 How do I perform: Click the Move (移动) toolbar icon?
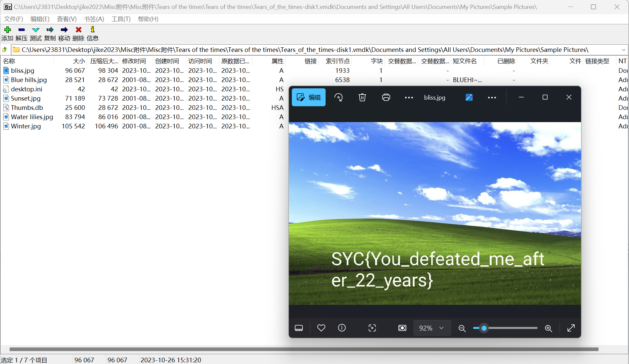pyautogui.click(x=64, y=30)
